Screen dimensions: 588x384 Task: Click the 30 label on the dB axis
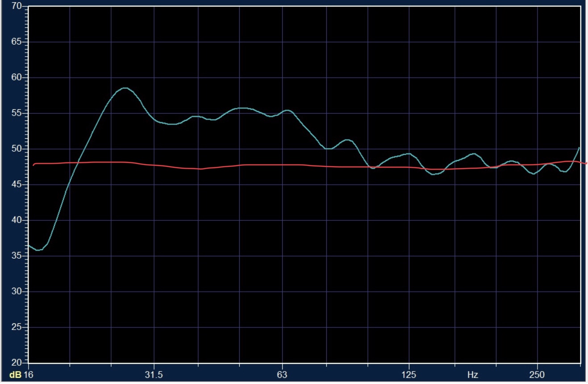[x=17, y=291]
